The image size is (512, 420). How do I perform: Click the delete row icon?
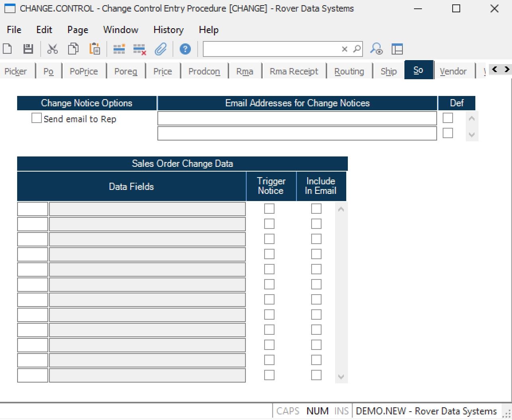(139, 49)
